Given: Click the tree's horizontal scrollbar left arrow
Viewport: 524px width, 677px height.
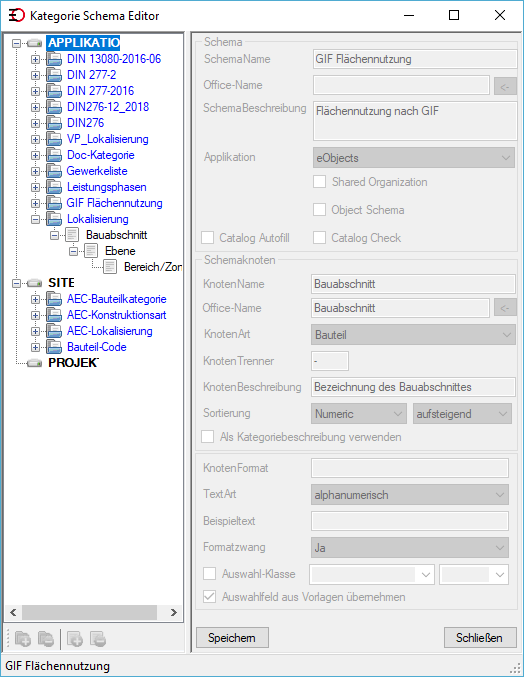Looking at the screenshot, I should (13, 612).
